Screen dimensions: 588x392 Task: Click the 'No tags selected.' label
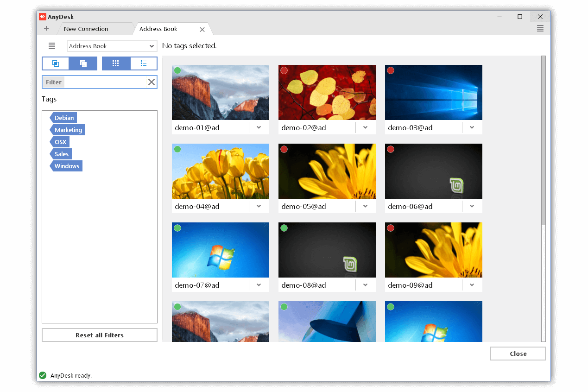[x=190, y=46]
